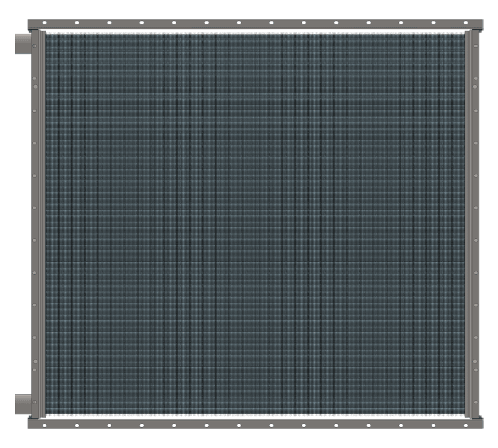The image size is (498, 448).
Task: Select the left vertical frame plate
Action: pyautogui.click(x=36, y=224)
